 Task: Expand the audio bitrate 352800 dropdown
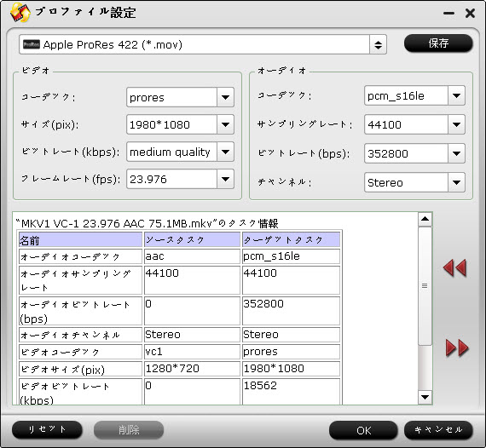(456, 153)
